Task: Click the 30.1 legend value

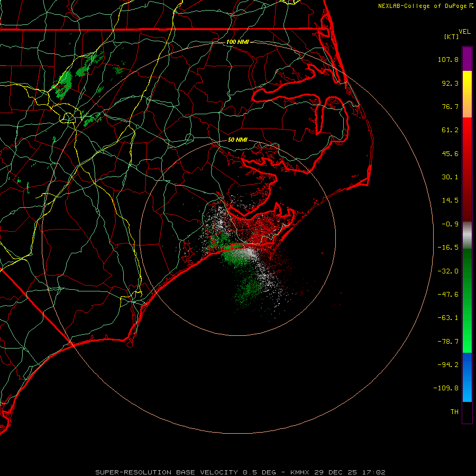Action: [x=450, y=177]
